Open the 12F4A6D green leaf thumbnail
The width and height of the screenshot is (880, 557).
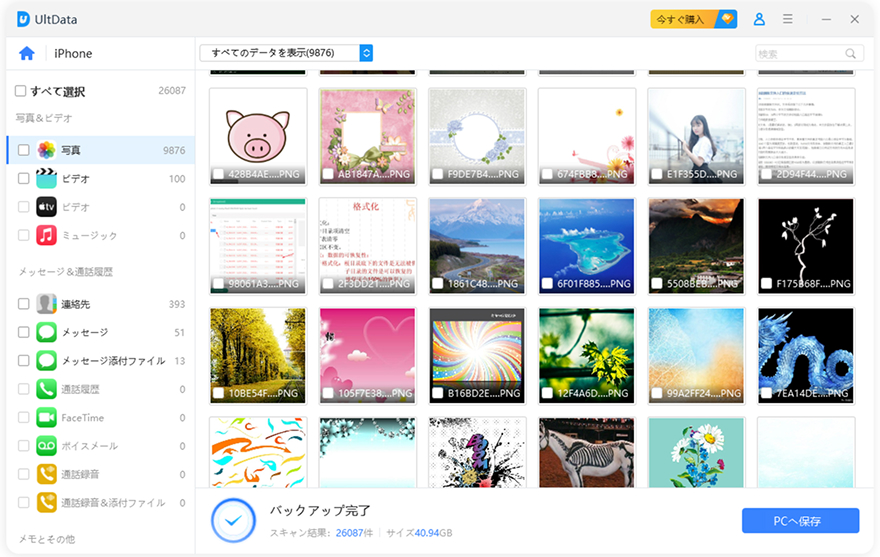(x=586, y=355)
